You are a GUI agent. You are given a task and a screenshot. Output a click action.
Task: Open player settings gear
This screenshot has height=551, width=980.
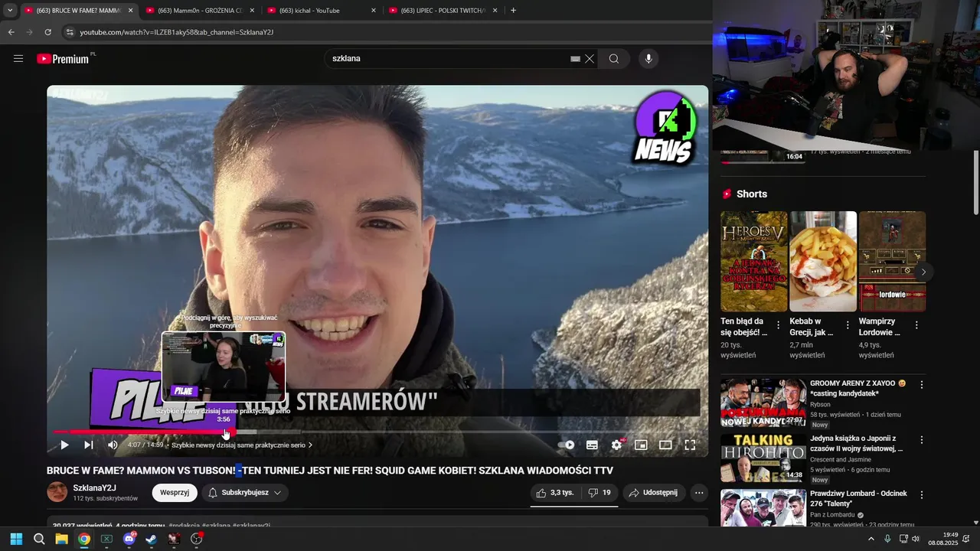coord(616,445)
